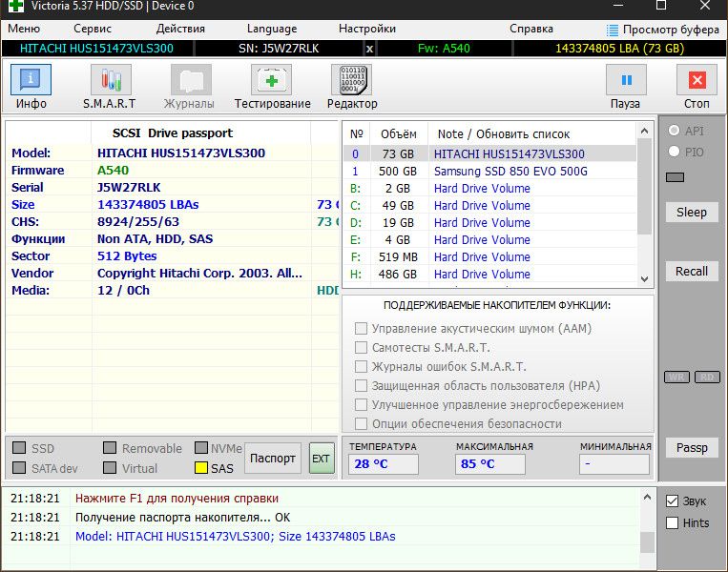Open the Журналы logs folder icon
This screenshot has height=572, width=728.
191,80
